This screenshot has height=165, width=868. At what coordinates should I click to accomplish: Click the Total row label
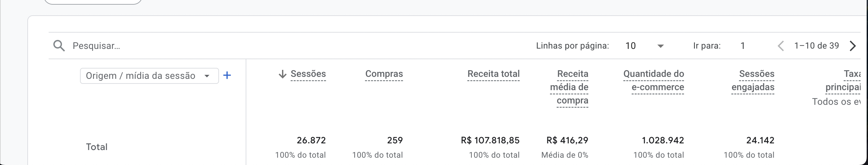[x=96, y=147]
